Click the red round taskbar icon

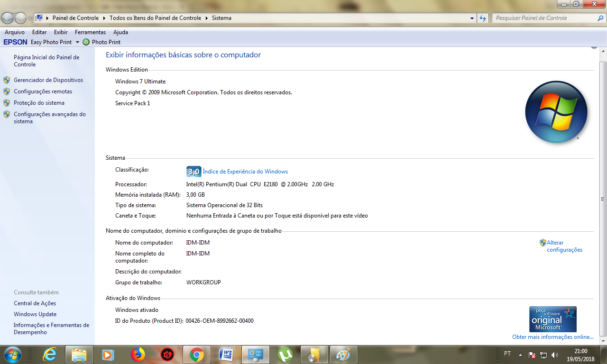coord(167,355)
